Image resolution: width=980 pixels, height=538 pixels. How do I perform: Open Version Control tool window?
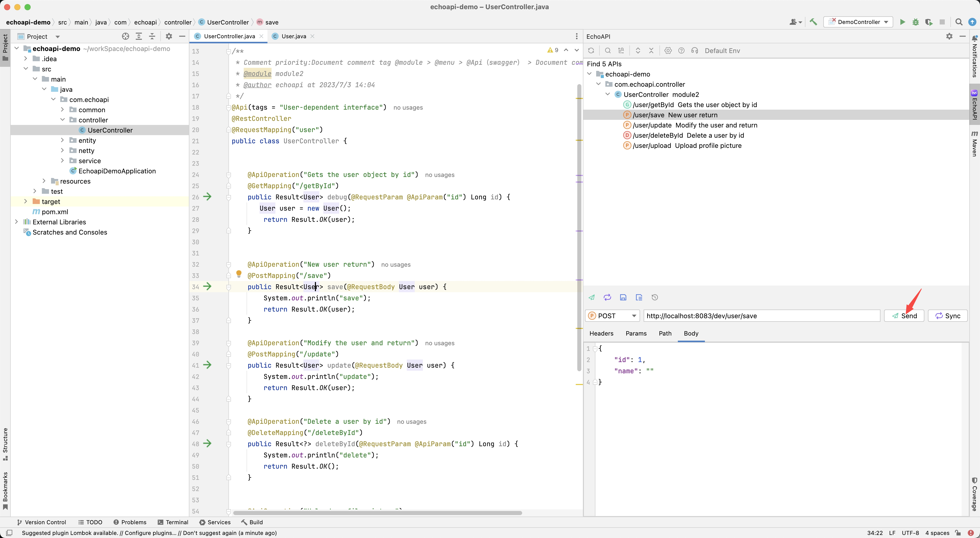(41, 522)
